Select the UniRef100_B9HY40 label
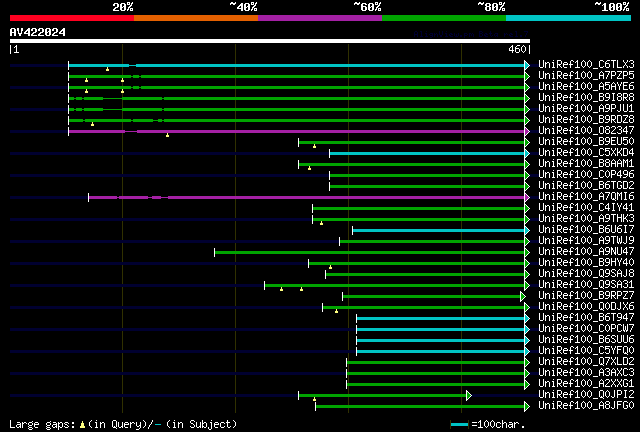This screenshot has width=640, height=432. 586,263
